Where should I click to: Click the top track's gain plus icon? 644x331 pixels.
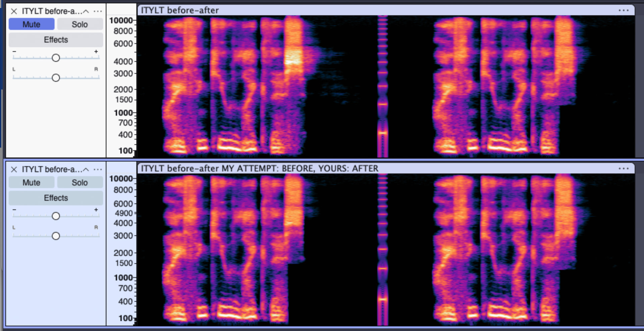(96, 52)
